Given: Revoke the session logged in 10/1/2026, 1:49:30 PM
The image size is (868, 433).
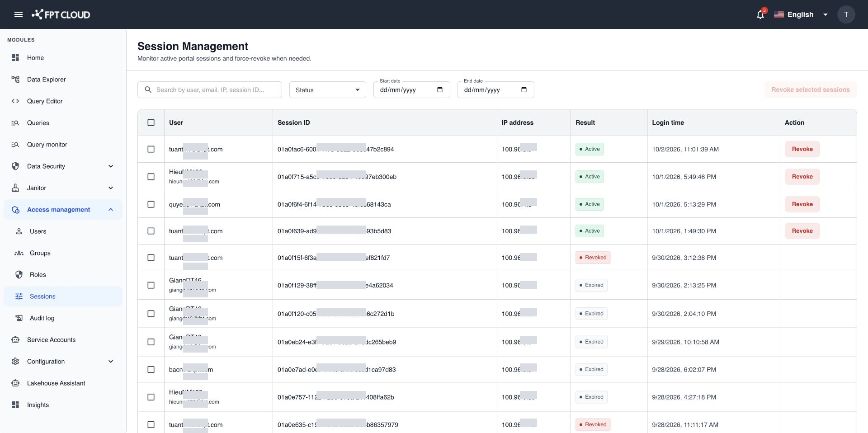Looking at the screenshot, I should click(802, 231).
